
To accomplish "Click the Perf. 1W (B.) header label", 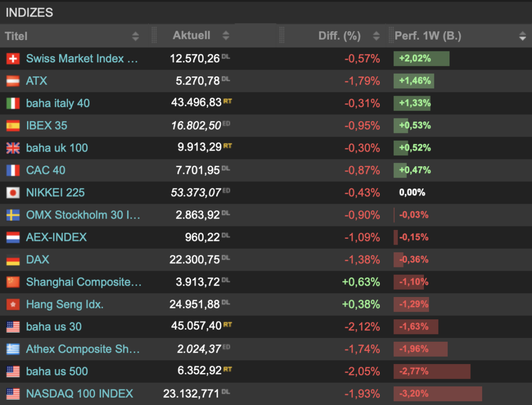I will (x=428, y=36).
